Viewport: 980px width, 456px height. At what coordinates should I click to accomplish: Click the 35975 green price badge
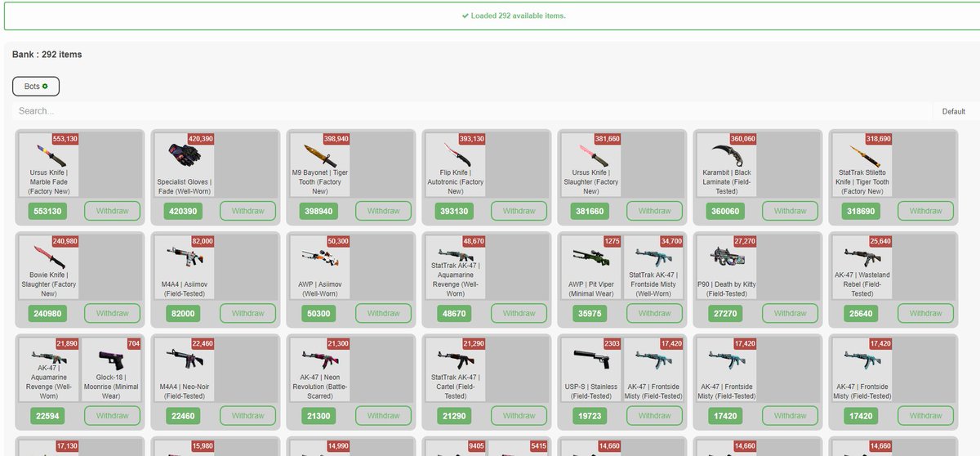pyautogui.click(x=590, y=313)
